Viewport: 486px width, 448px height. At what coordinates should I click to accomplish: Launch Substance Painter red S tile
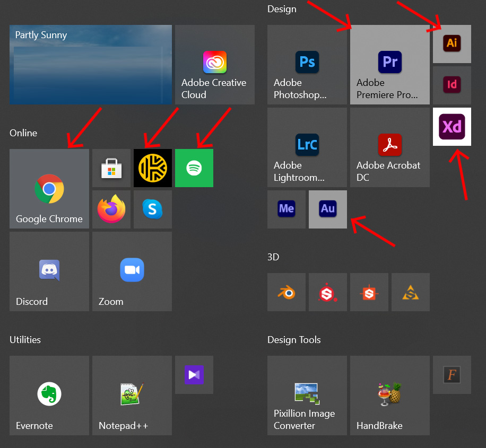pyautogui.click(x=328, y=292)
